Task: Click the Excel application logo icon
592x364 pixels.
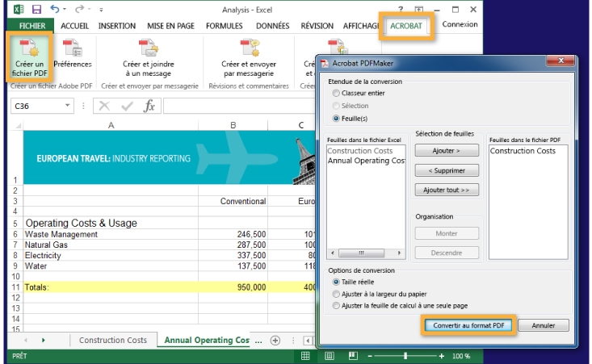Action: (18, 9)
